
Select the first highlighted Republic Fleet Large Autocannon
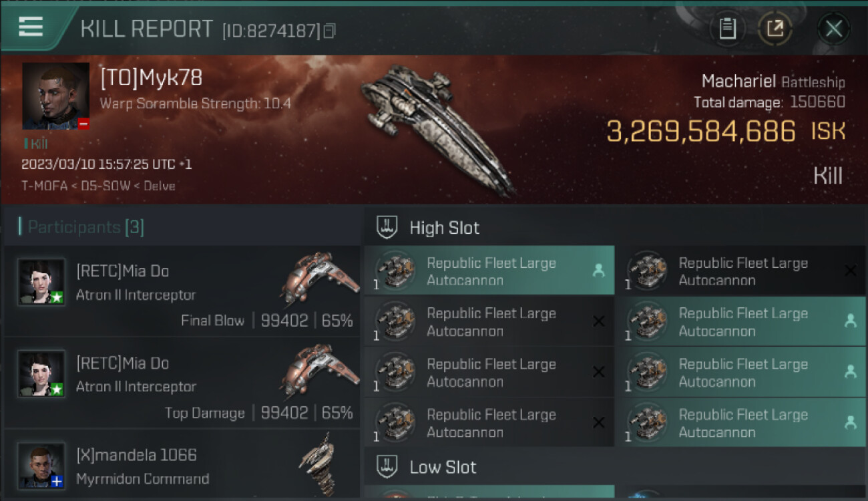click(x=489, y=271)
